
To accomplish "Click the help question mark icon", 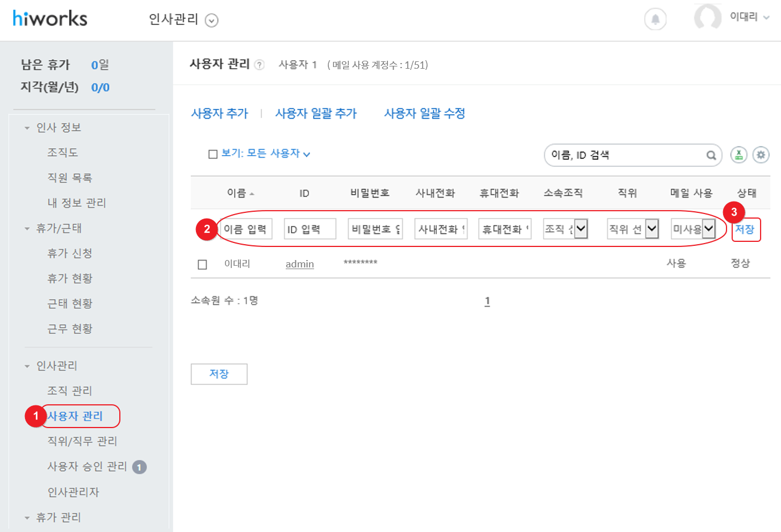I will coord(260,65).
